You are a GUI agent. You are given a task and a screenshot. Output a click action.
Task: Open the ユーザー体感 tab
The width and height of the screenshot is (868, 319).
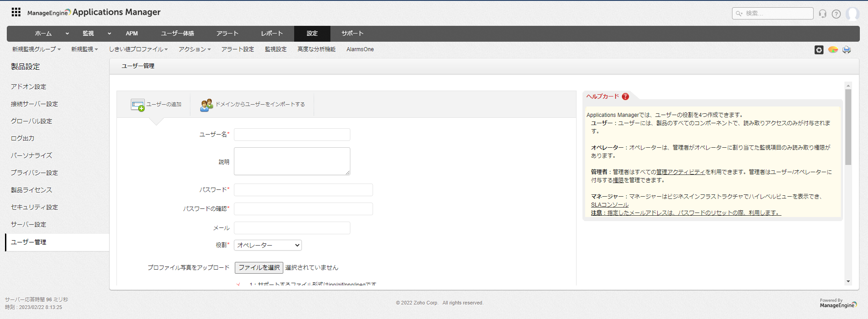(178, 34)
